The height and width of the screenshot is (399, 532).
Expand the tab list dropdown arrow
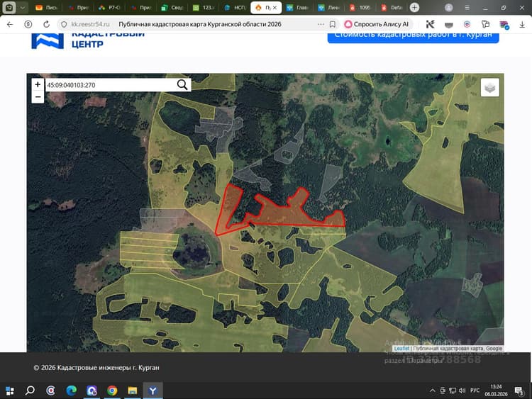point(23,8)
